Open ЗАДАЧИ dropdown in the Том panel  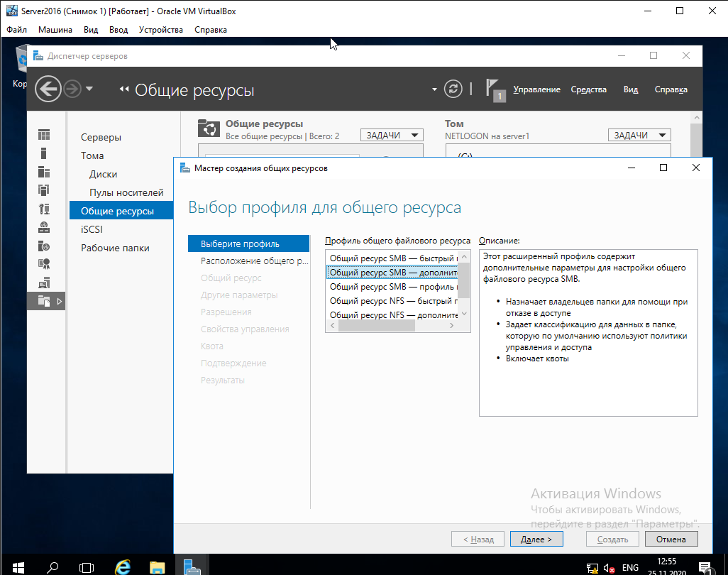coord(639,136)
